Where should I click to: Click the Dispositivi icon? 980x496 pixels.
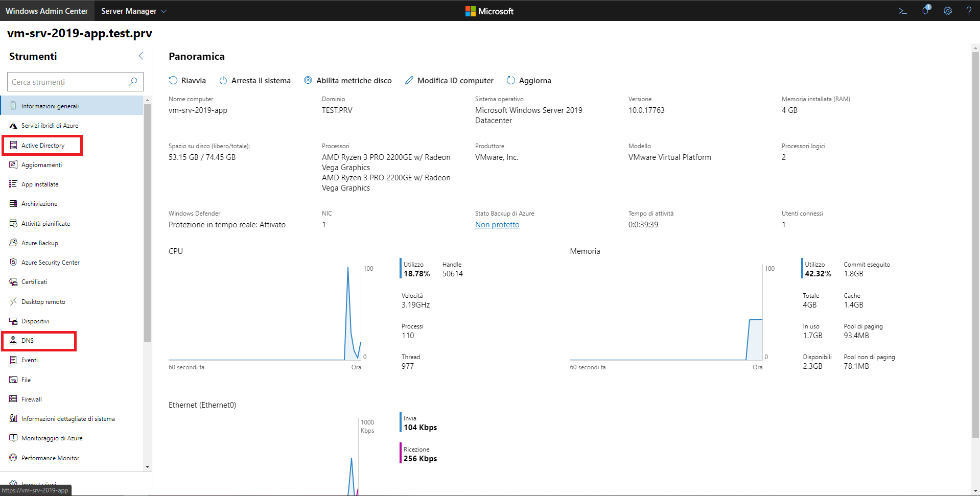click(x=13, y=321)
